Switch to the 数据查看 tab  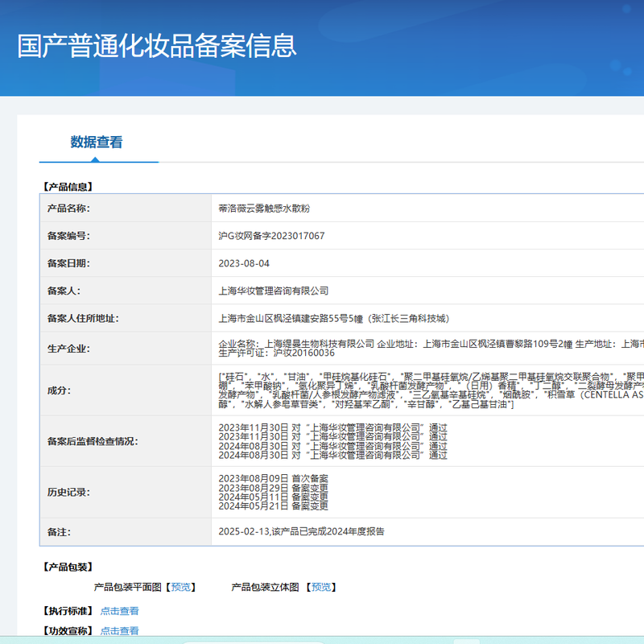pos(97,142)
